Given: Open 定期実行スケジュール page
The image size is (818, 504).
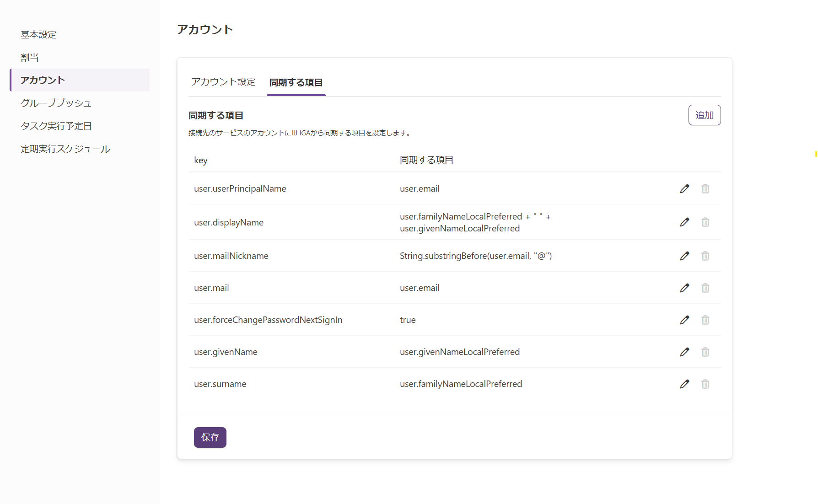Looking at the screenshot, I should [65, 149].
